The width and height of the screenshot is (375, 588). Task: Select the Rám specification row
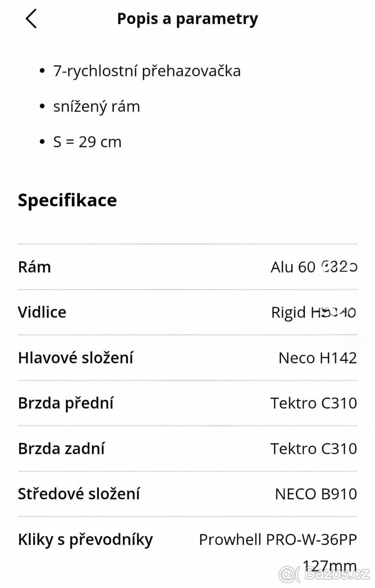[187, 267]
